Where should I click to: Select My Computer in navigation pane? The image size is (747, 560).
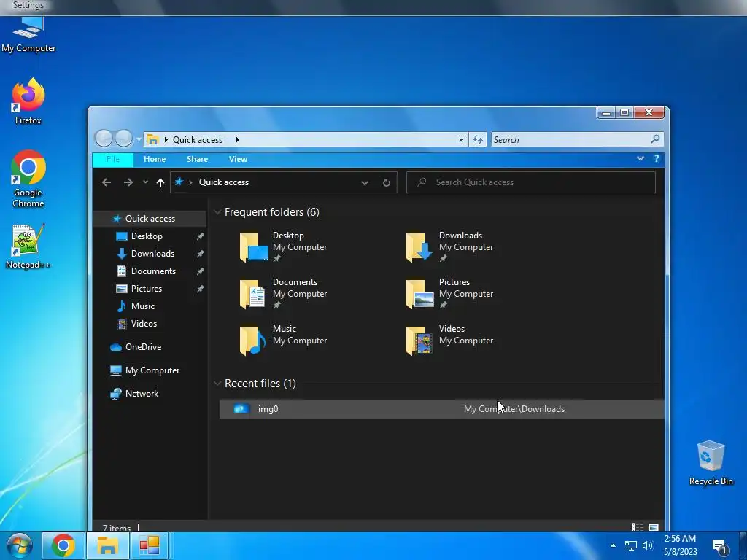point(152,370)
